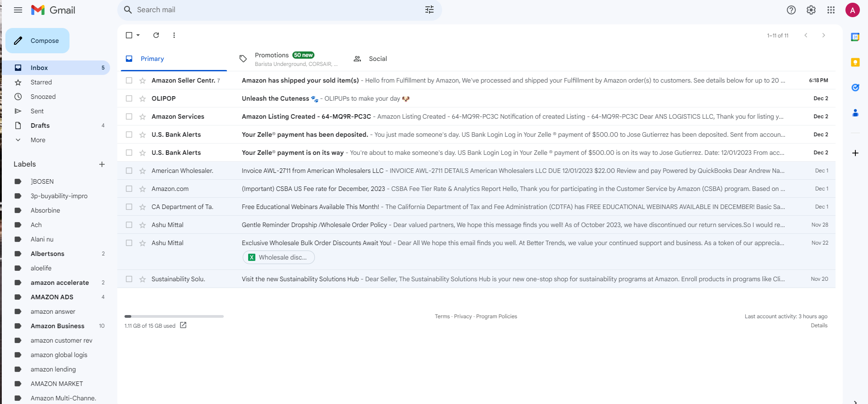Image resolution: width=868 pixels, height=404 pixels.
Task: Open the Program Policies link
Action: (x=497, y=316)
